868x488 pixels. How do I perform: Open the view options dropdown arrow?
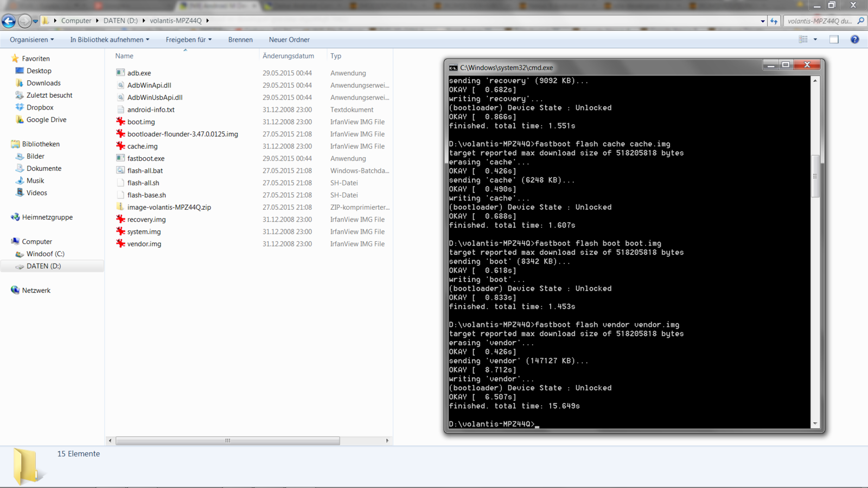815,40
